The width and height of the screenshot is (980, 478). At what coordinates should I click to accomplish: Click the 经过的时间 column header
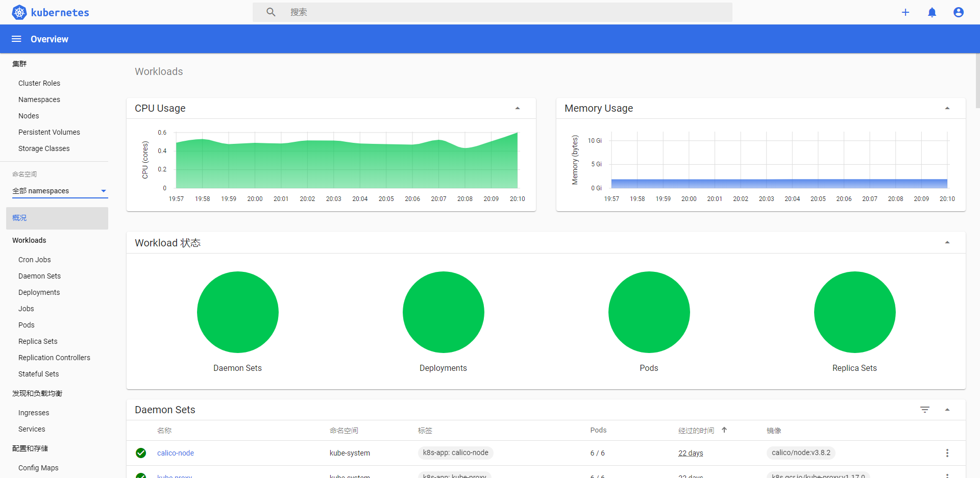(x=696, y=431)
